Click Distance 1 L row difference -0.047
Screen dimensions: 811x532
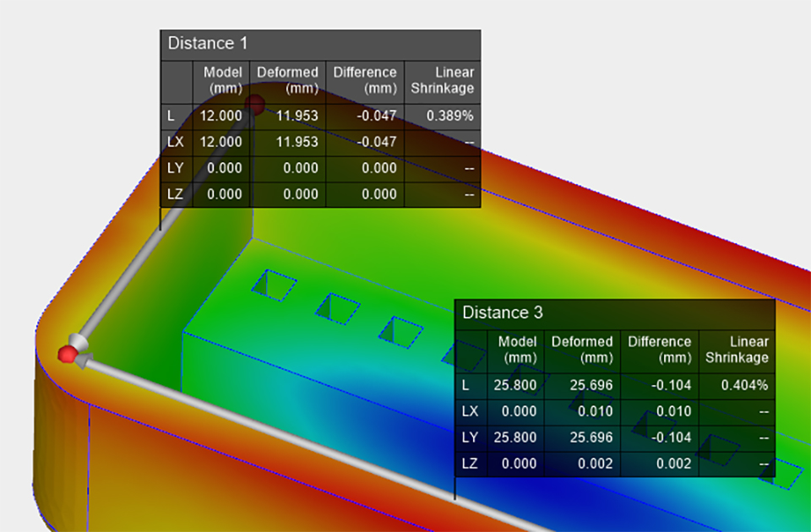(377, 116)
